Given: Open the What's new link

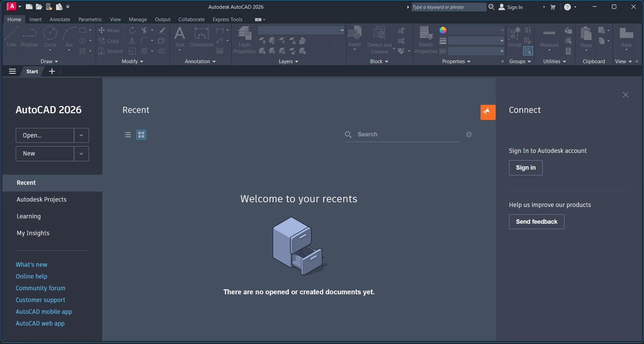Looking at the screenshot, I should [32, 265].
